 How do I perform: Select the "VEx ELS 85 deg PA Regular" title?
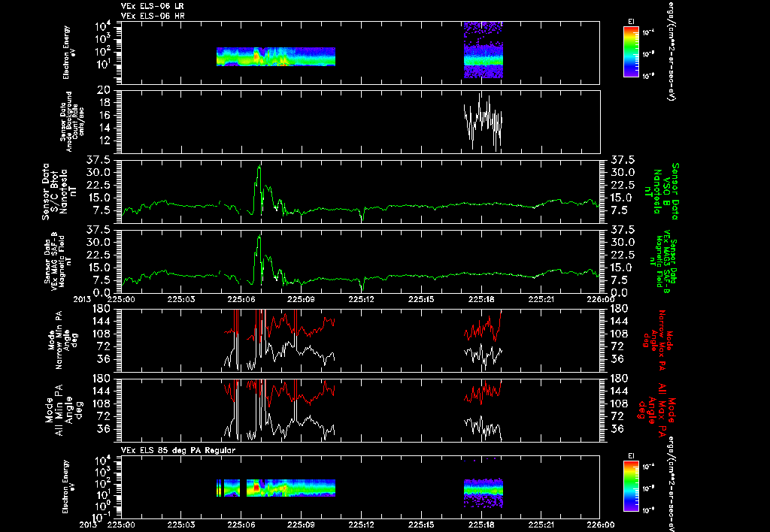pos(177,450)
